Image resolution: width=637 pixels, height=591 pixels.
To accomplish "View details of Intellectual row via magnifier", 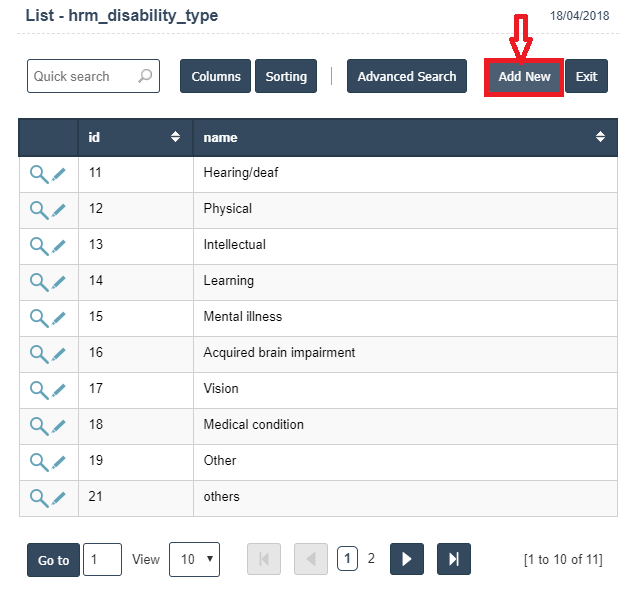I will coord(38,246).
